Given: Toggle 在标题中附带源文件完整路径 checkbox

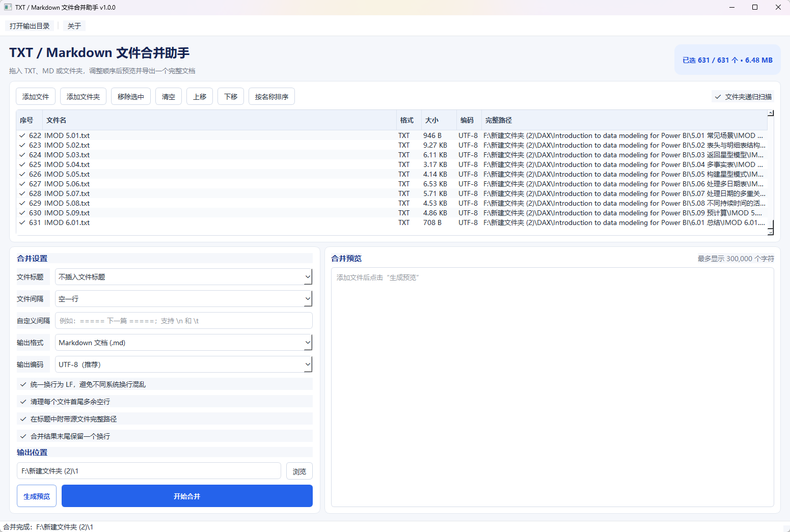Looking at the screenshot, I should click(x=165, y=419).
